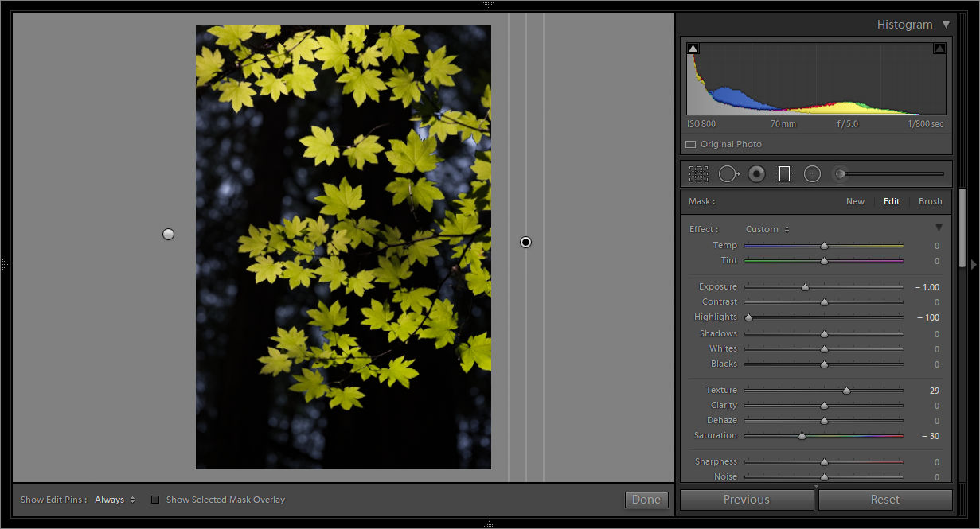Select the inactive edit pin on the left
The width and height of the screenshot is (980, 529).
(168, 234)
